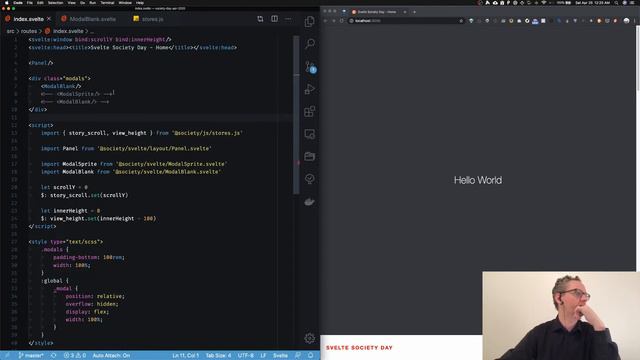
Task: Click the menu bar date and time
Action: click(592, 2)
